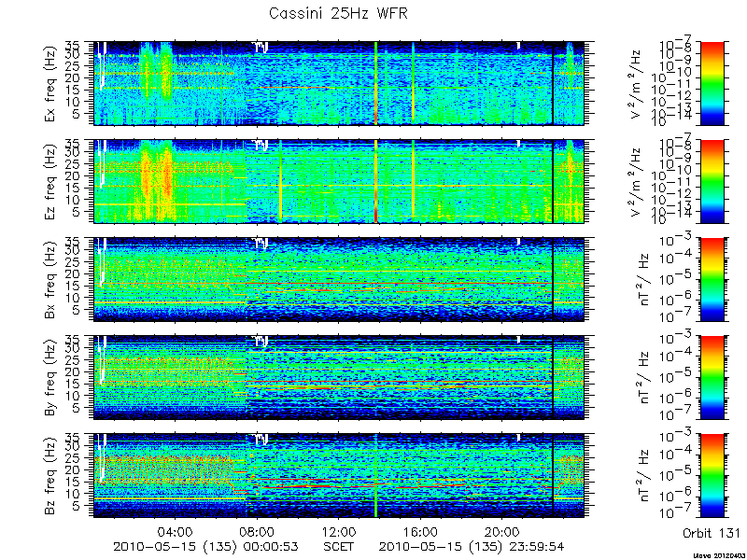The width and height of the screenshot is (747, 560).
Task: Select the "By freq (Hz)" axis label
Action: coord(51,378)
